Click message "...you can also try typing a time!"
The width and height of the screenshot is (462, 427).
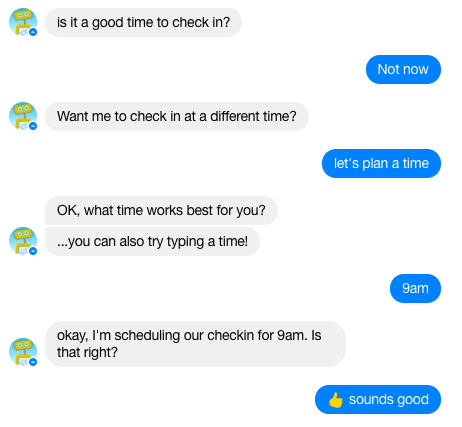[x=152, y=241]
